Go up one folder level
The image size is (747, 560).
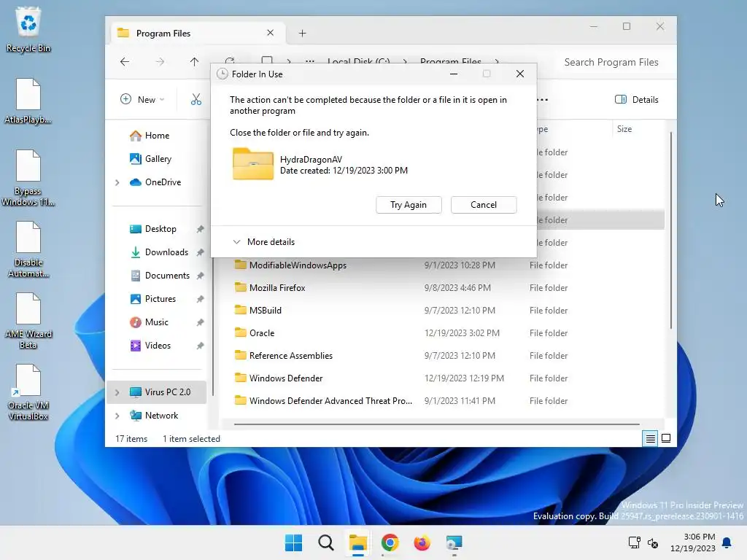click(194, 62)
